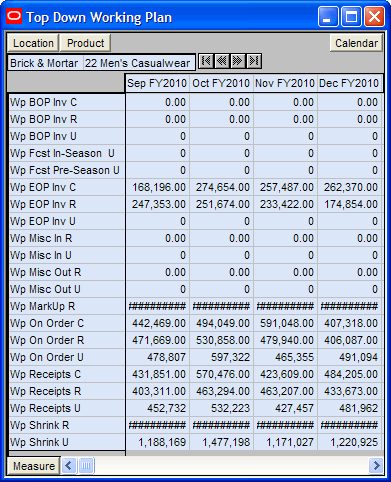Maximize the Top Down Working Plan window
This screenshot has width=391, height=482.
tap(351, 16)
